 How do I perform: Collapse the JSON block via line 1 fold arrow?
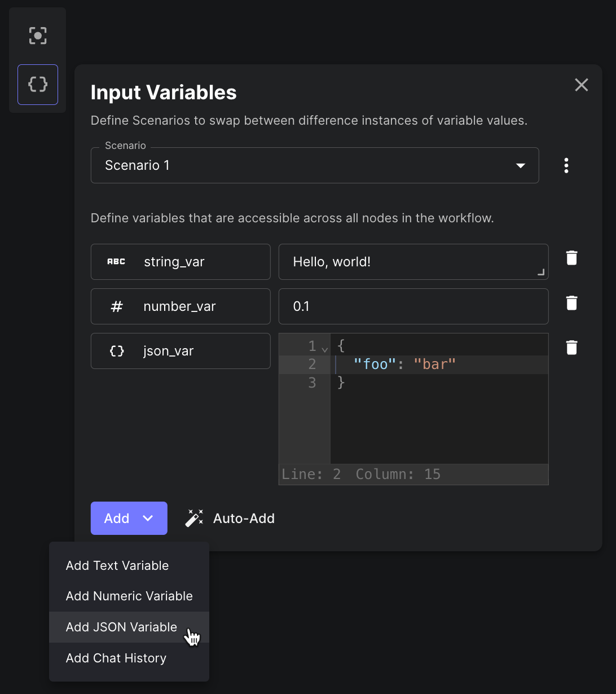tap(324, 348)
